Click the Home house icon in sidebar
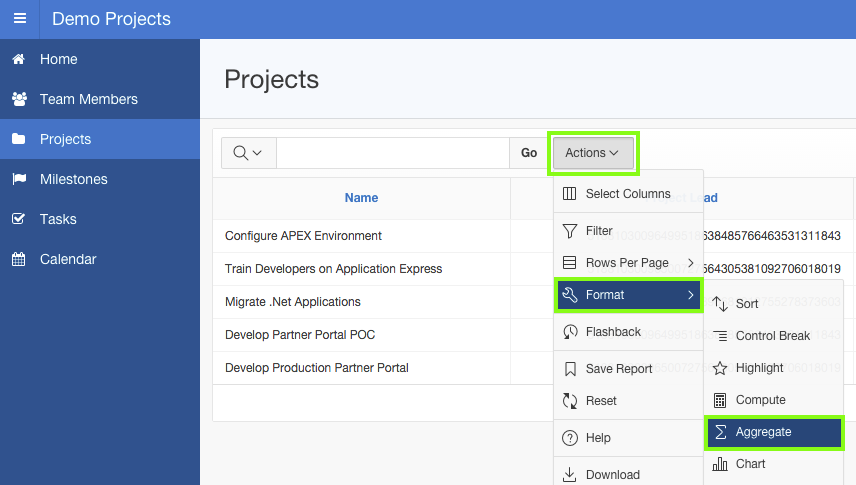The height and width of the screenshot is (485, 856). 18,59
